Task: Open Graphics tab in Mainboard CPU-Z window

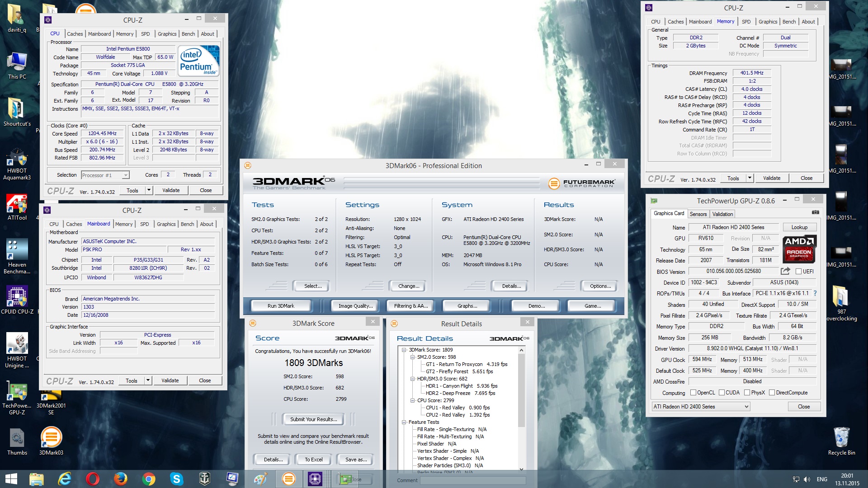Action: click(x=166, y=224)
